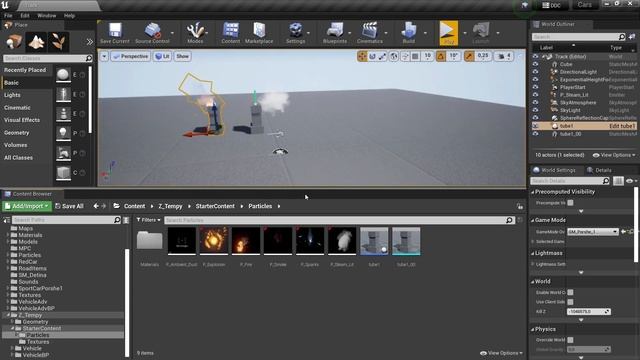Click the Search Classes field

(48, 58)
